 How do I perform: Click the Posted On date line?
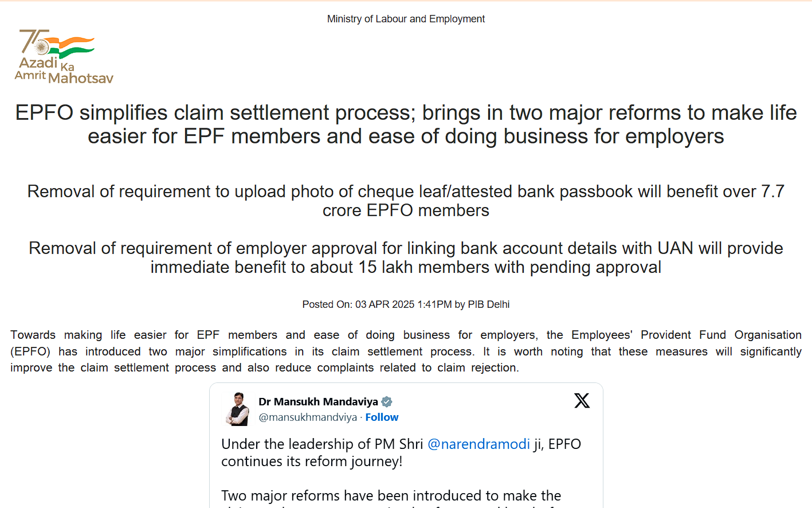pos(406,304)
